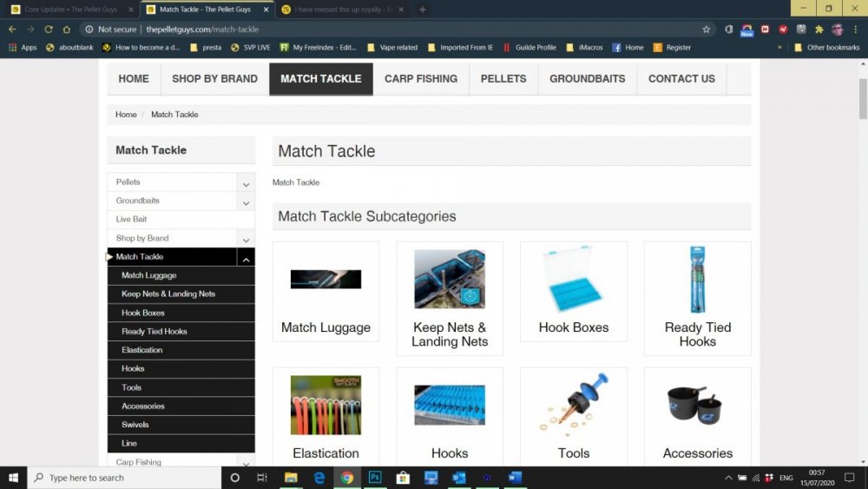Open the Chrome extensions puzzle icon
Screen dimensions: 868x489
(x=819, y=30)
